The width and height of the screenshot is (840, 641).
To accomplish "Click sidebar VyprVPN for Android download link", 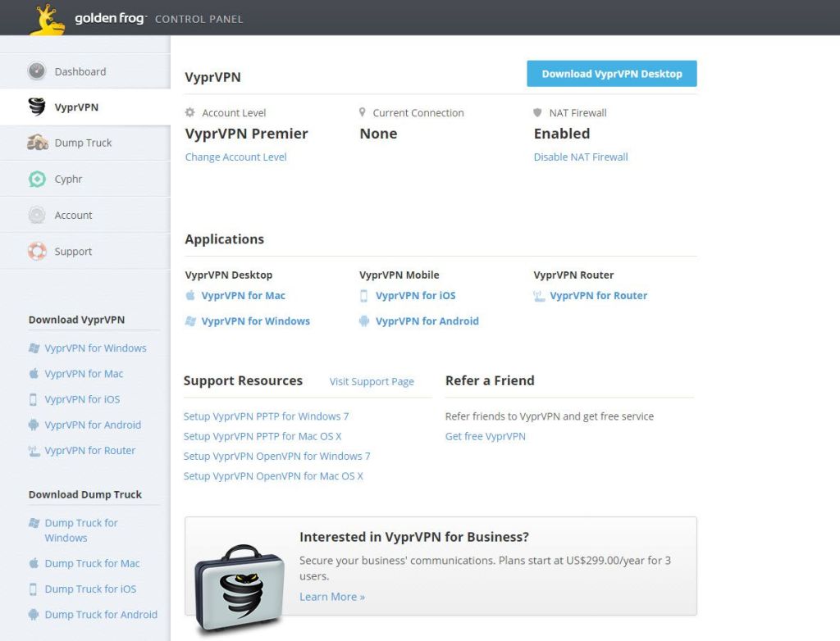I will (x=93, y=425).
